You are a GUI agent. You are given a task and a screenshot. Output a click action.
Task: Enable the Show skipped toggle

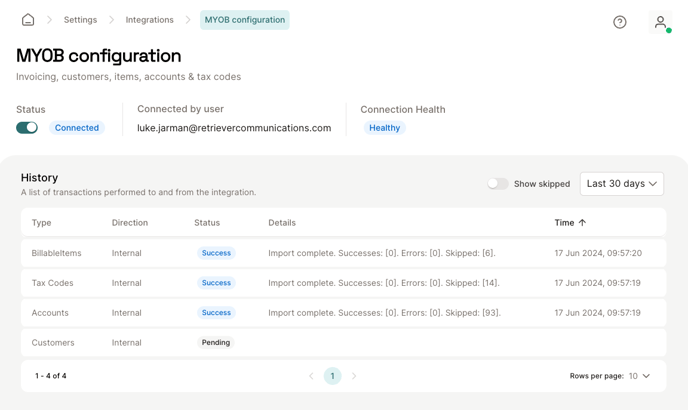pyautogui.click(x=498, y=183)
